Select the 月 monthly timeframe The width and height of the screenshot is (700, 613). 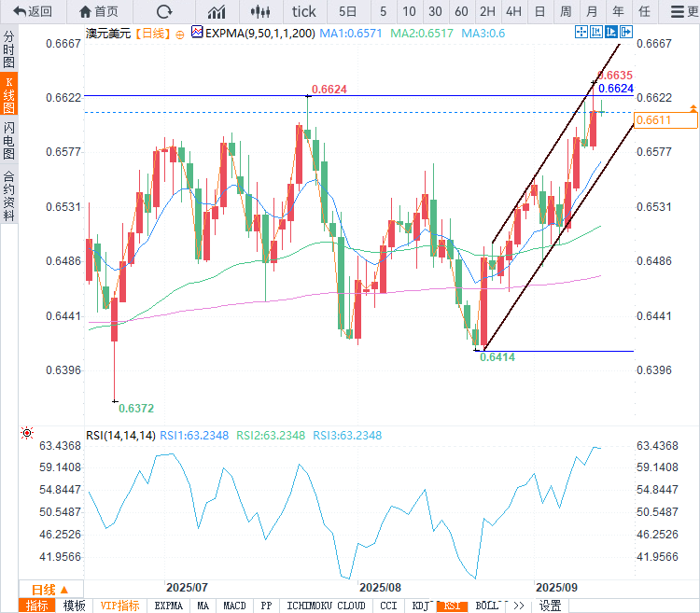592,11
